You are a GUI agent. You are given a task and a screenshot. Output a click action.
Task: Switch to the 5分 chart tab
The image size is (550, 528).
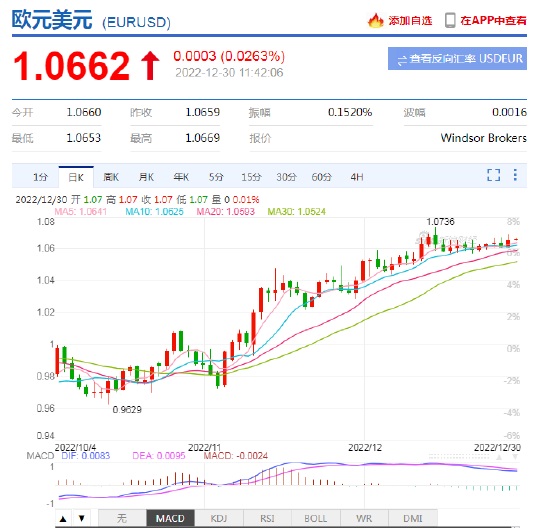click(x=216, y=177)
